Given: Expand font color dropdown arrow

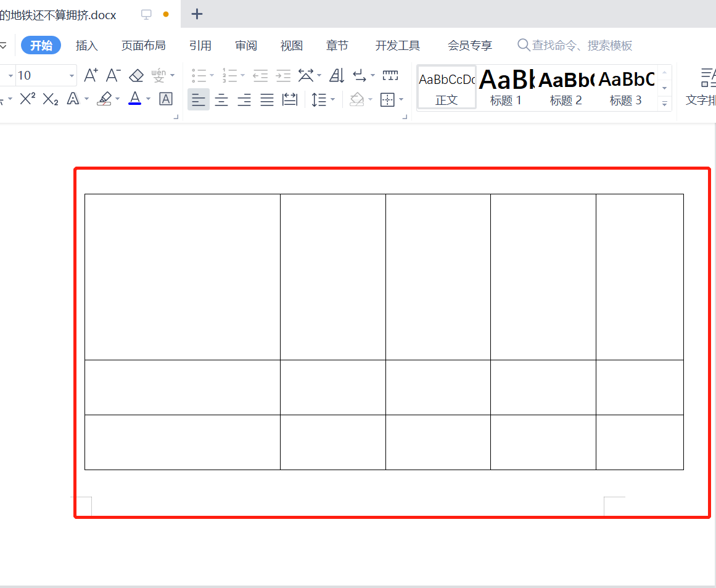Looking at the screenshot, I should coord(148,99).
